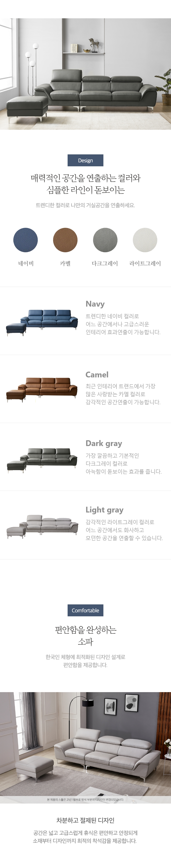Click the top dark gray sofa hero image
The width and height of the screenshot is (171, 868).
[85, 74]
